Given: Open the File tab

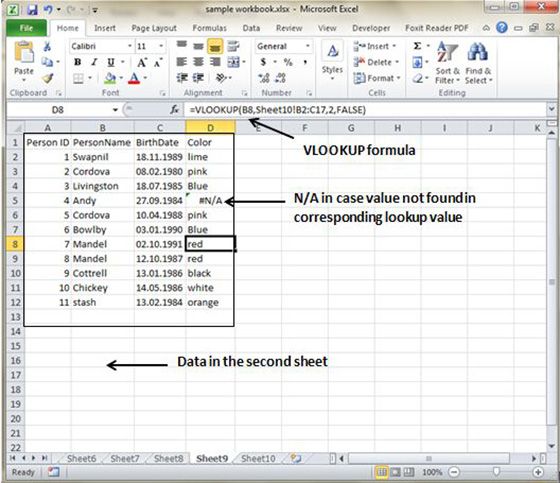Looking at the screenshot, I should point(26,28).
